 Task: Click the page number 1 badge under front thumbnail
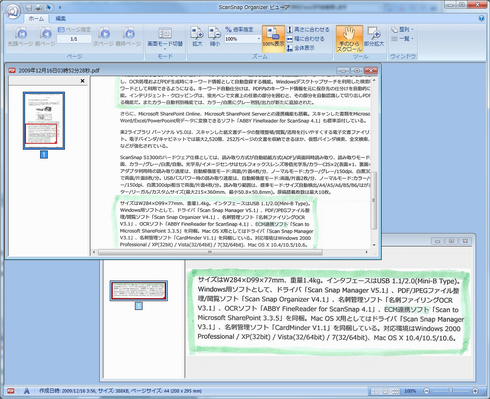tap(44, 154)
